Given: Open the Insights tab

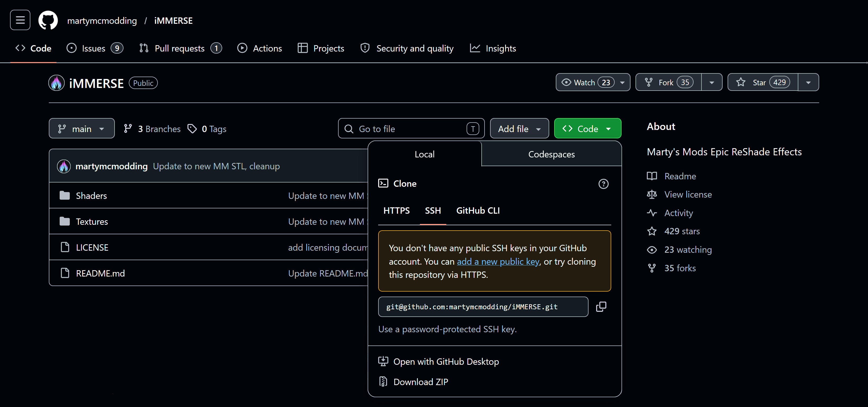Looking at the screenshot, I should point(493,48).
